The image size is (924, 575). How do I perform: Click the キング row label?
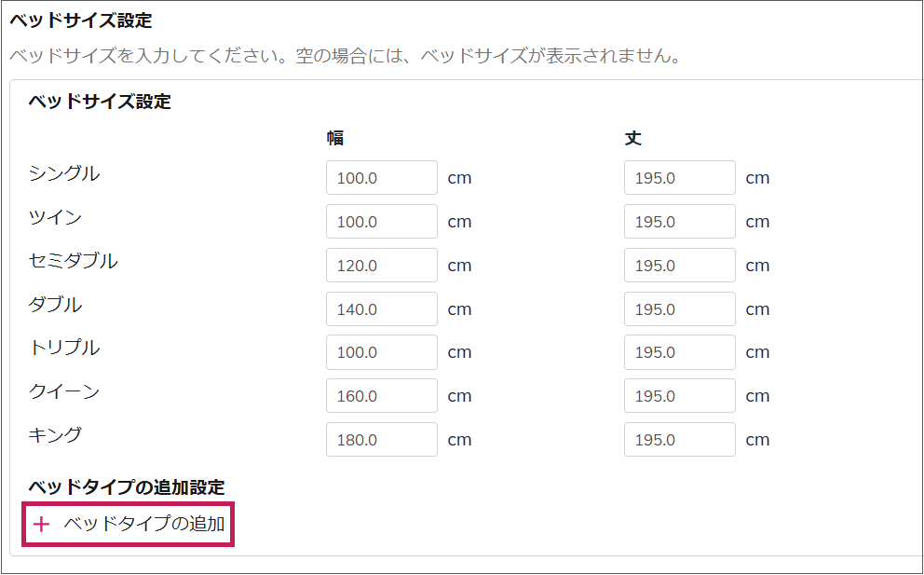point(55,434)
